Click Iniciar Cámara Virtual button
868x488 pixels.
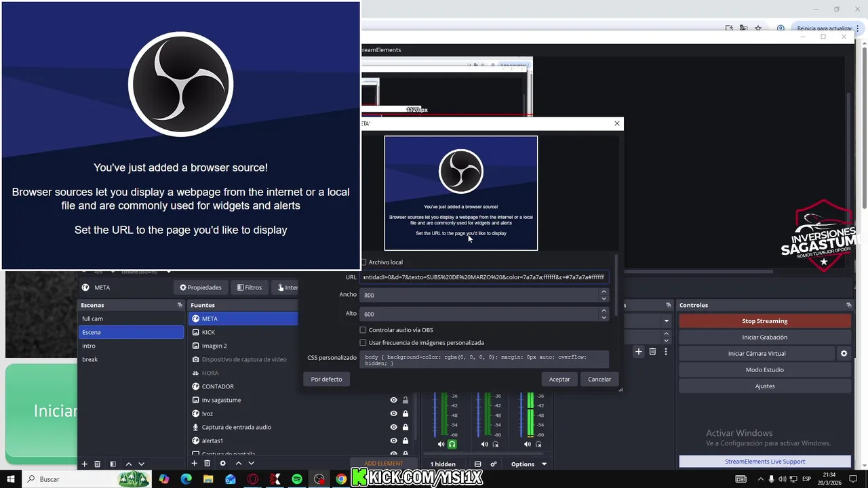click(757, 353)
